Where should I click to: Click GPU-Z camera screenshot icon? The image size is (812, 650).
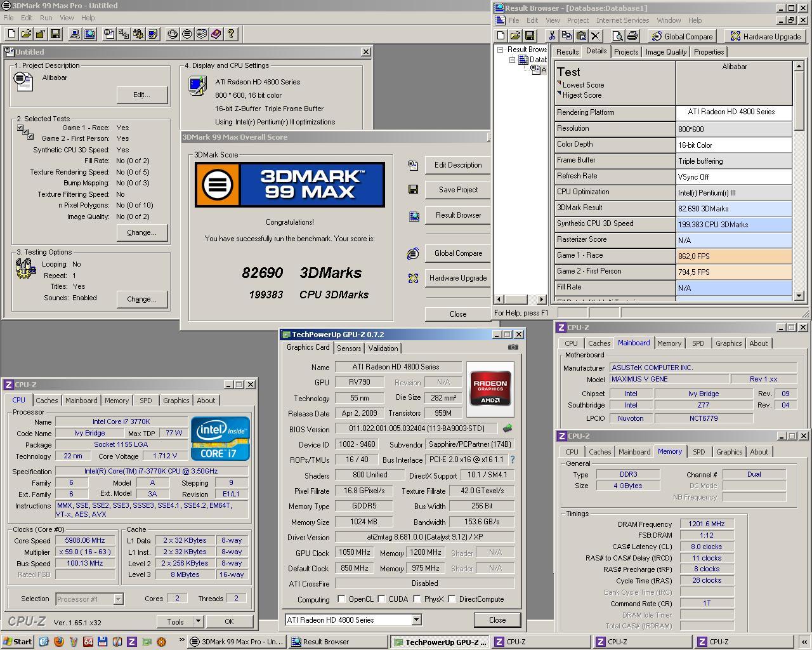coord(513,347)
